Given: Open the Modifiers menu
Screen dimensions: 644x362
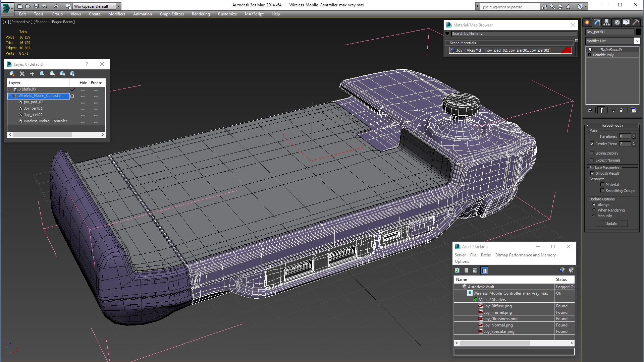Looking at the screenshot, I should click(x=116, y=14).
